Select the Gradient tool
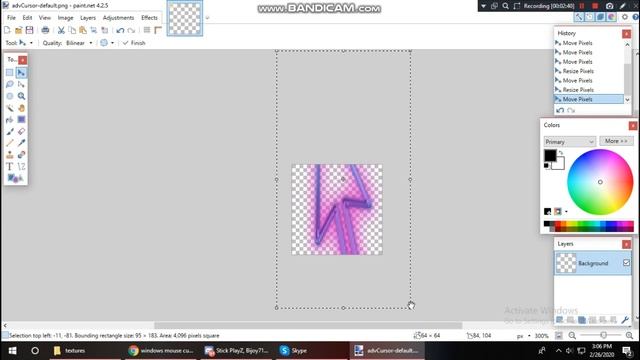 pos(21,120)
